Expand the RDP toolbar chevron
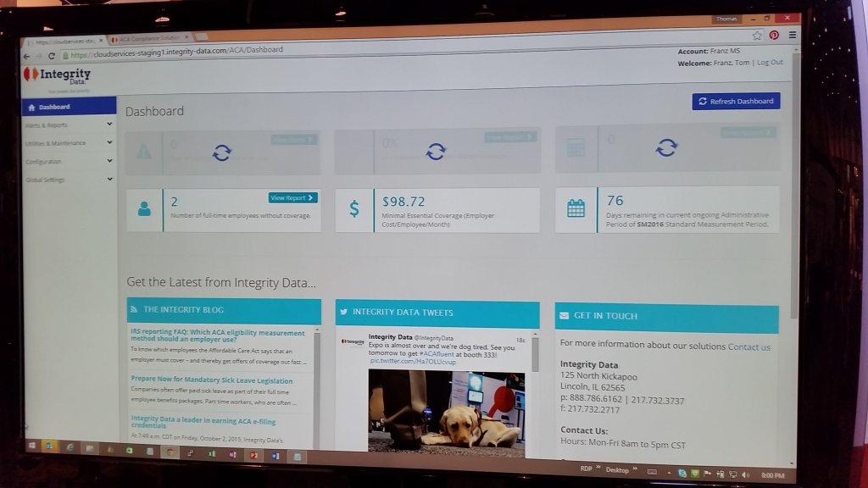868x488 pixels. click(x=598, y=468)
